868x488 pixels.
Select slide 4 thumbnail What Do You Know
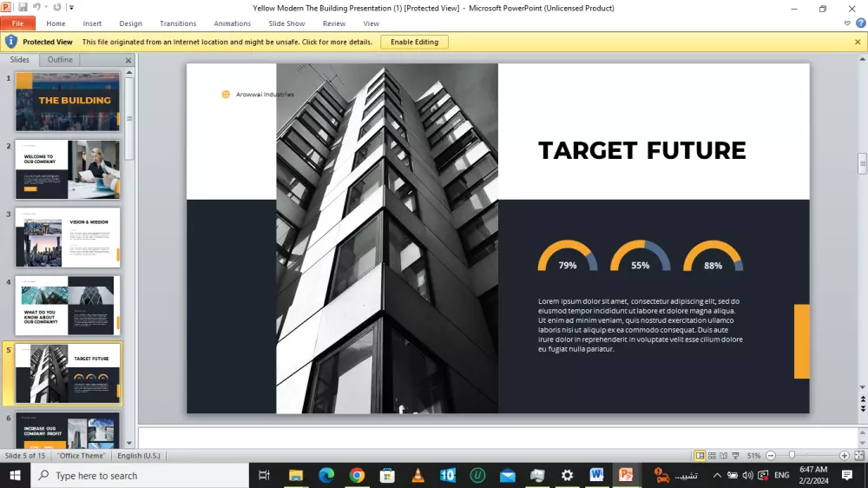tap(68, 306)
